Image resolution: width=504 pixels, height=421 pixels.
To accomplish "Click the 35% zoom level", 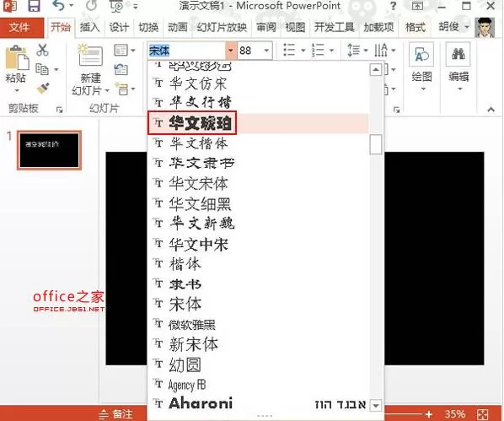I will [455, 414].
